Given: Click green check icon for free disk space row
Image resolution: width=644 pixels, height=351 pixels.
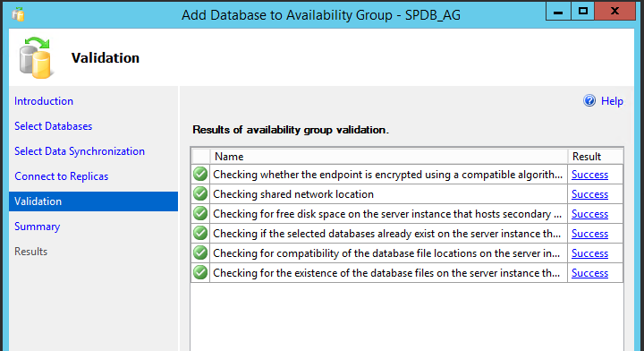Looking at the screenshot, I should click(200, 214).
